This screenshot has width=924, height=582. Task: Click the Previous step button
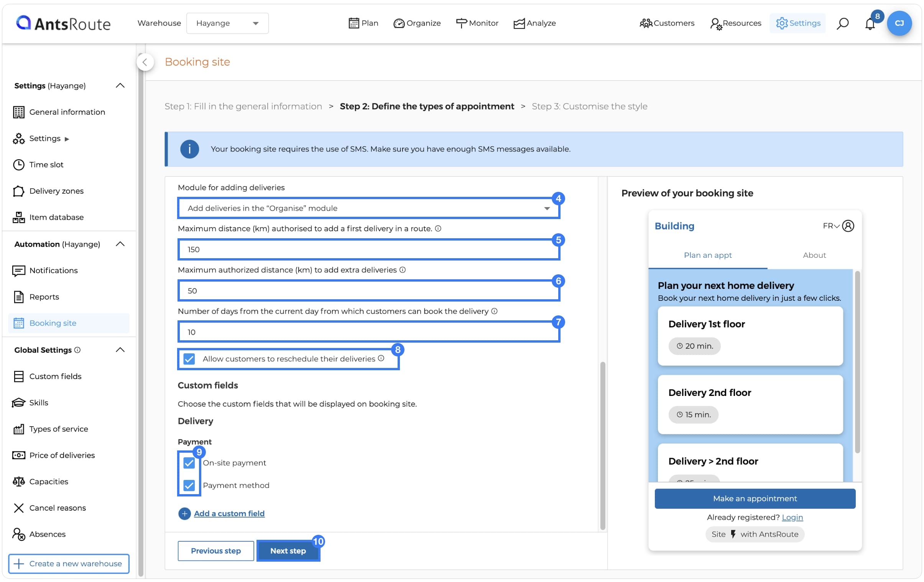pos(216,551)
